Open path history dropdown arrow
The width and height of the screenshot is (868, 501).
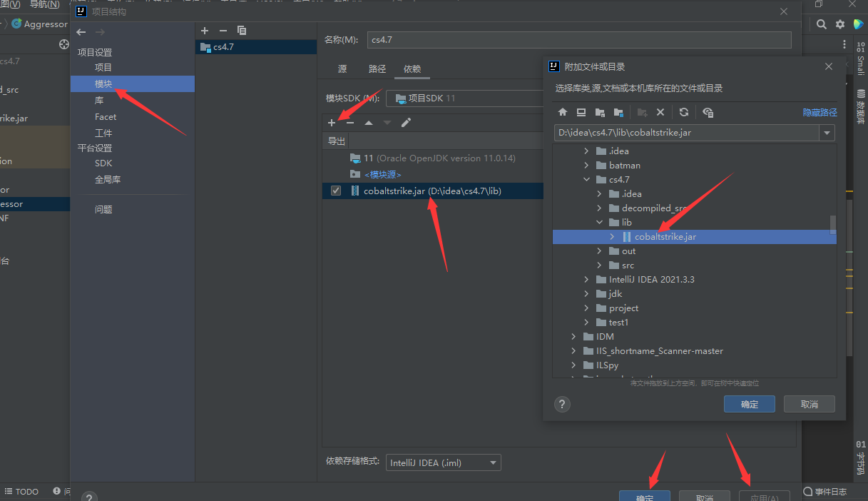[x=827, y=133]
